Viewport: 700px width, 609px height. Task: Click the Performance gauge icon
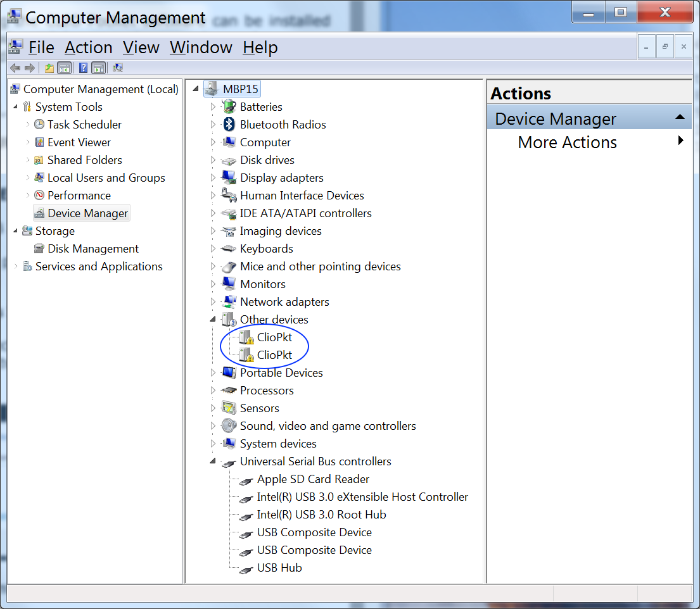[39, 196]
